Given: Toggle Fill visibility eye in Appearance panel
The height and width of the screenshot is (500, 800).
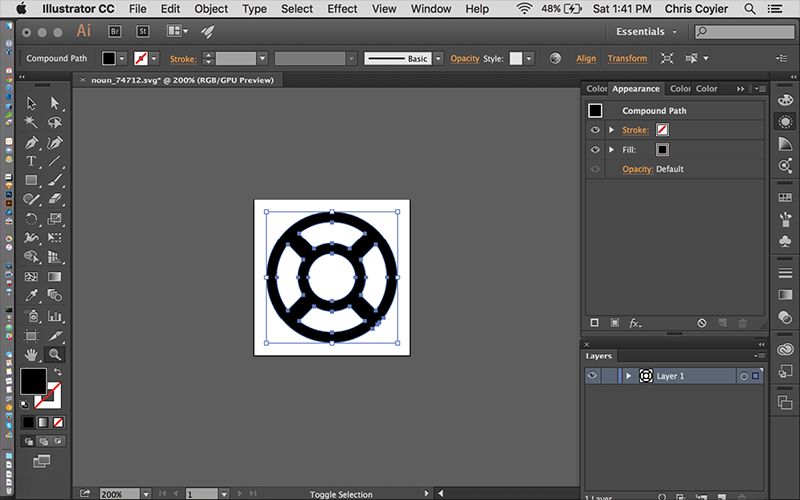Looking at the screenshot, I should [595, 150].
